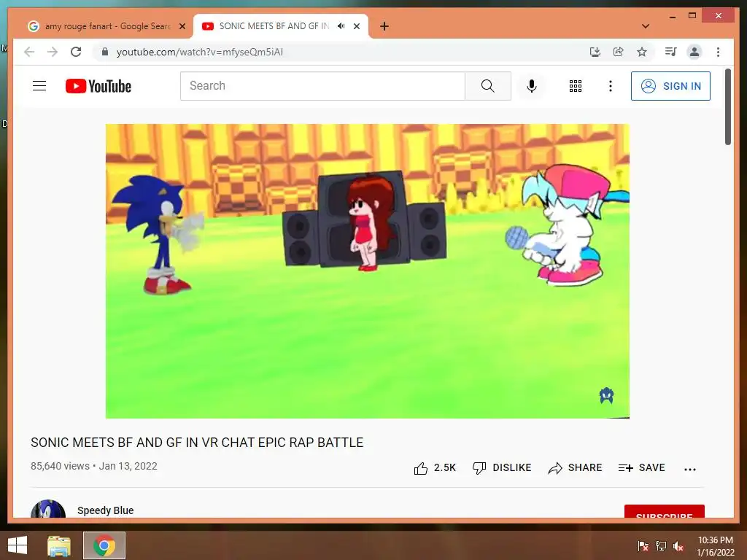Start voice search with microphone icon

point(532,86)
